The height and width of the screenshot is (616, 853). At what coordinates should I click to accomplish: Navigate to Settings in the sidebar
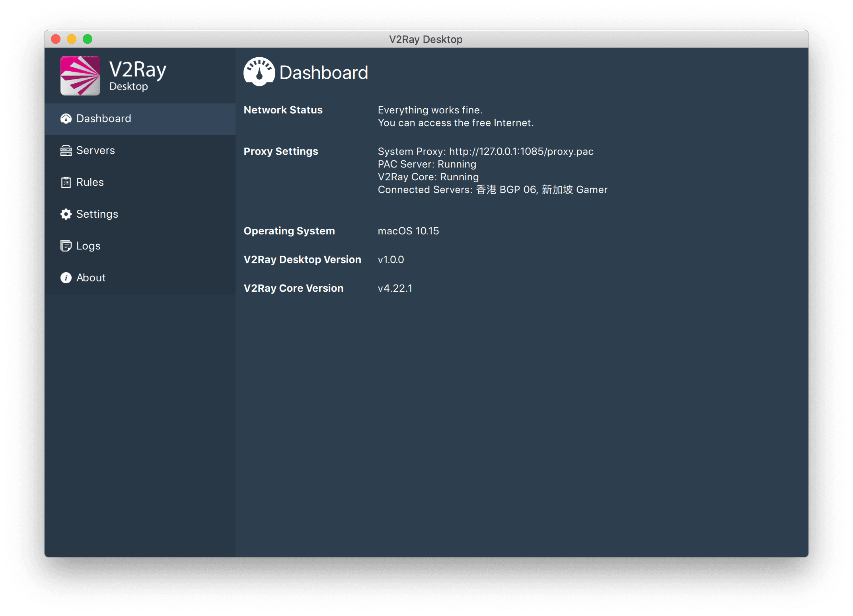click(x=140, y=214)
